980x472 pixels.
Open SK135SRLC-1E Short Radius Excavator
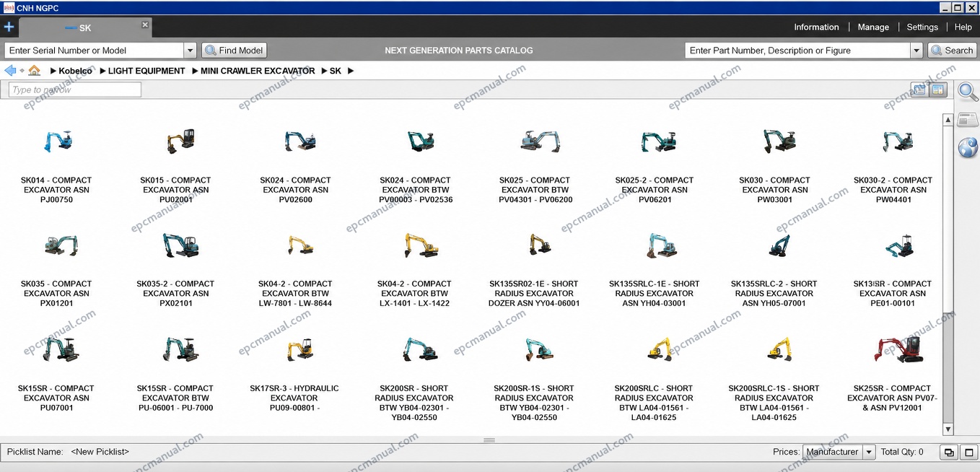655,270
